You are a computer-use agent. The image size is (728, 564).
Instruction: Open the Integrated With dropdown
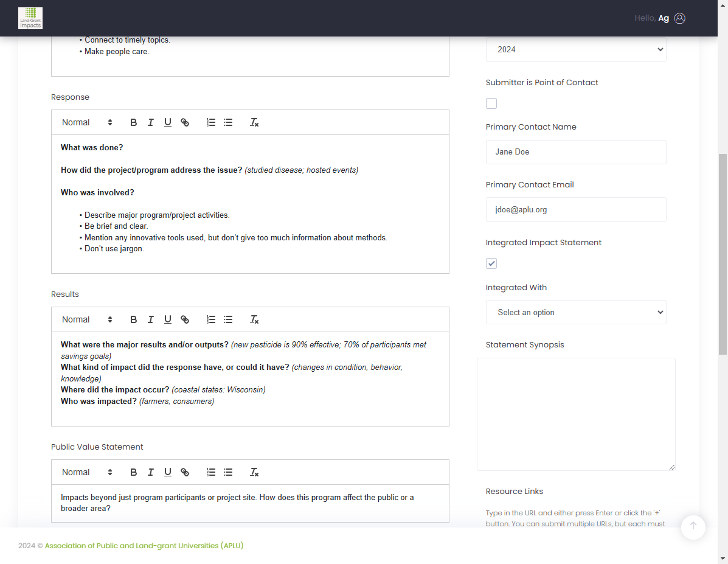pyautogui.click(x=576, y=312)
